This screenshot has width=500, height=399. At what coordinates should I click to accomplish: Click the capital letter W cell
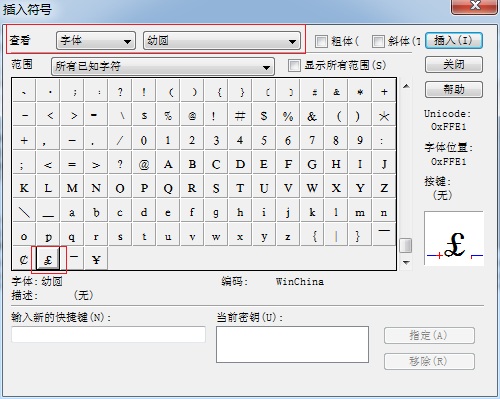pos(312,188)
